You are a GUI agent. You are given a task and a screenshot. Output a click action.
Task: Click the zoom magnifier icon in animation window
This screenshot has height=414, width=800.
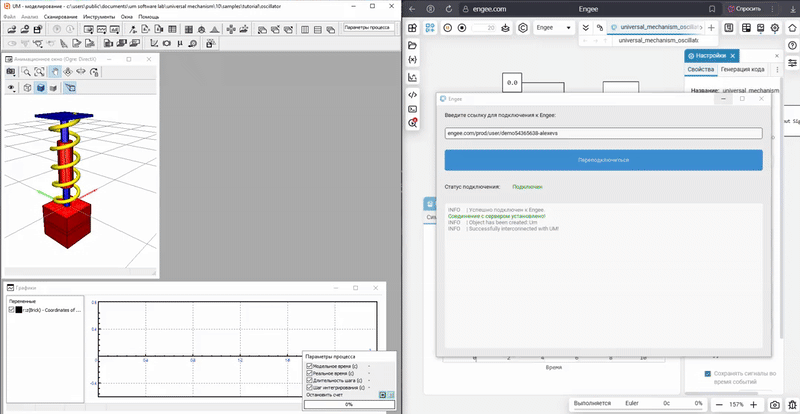[27, 72]
